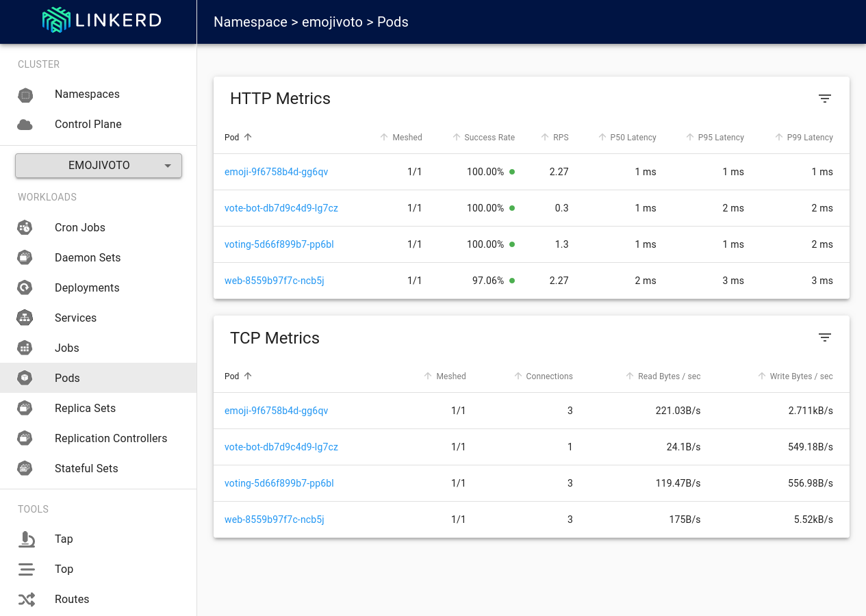Open the emoji-9f6758b4d-gg6qv pod link
The width and height of the screenshot is (866, 616).
(276, 172)
